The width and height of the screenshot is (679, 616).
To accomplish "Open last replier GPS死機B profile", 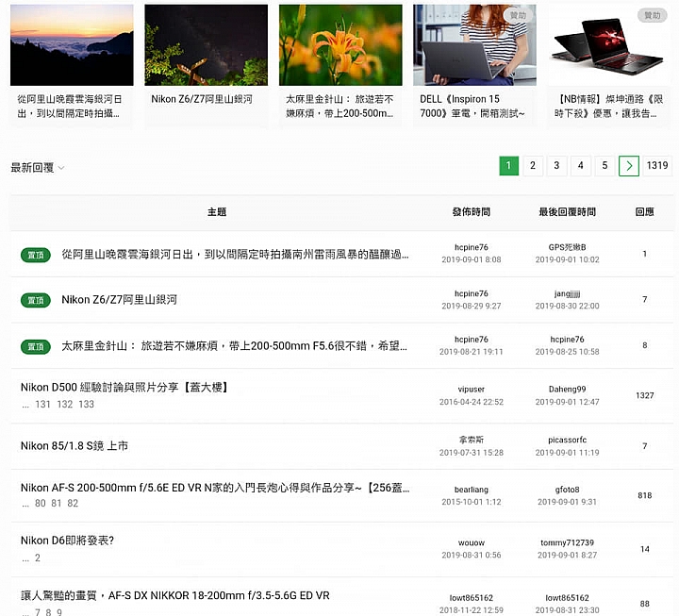I will [568, 247].
